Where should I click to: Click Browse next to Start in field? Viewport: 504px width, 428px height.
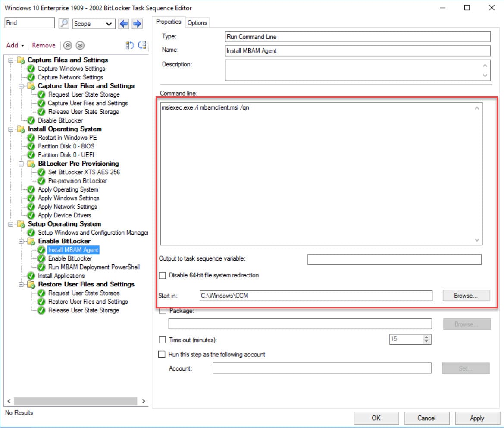(x=466, y=296)
